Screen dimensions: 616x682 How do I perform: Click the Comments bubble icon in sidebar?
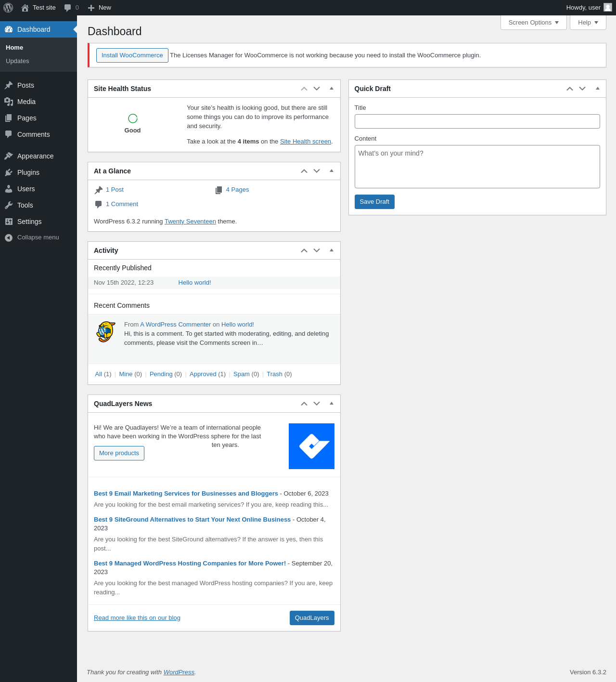click(9, 134)
